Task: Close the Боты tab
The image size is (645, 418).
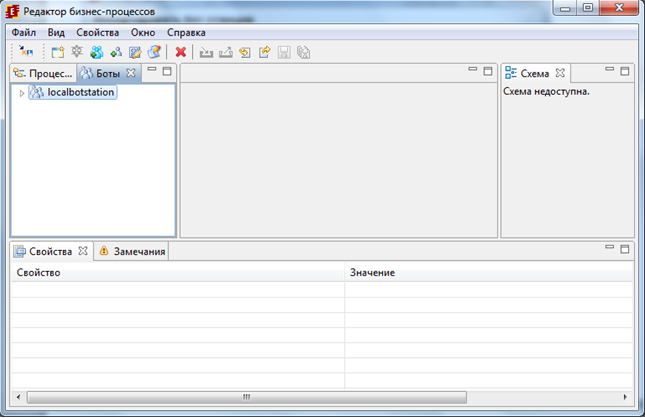Action: click(x=130, y=73)
